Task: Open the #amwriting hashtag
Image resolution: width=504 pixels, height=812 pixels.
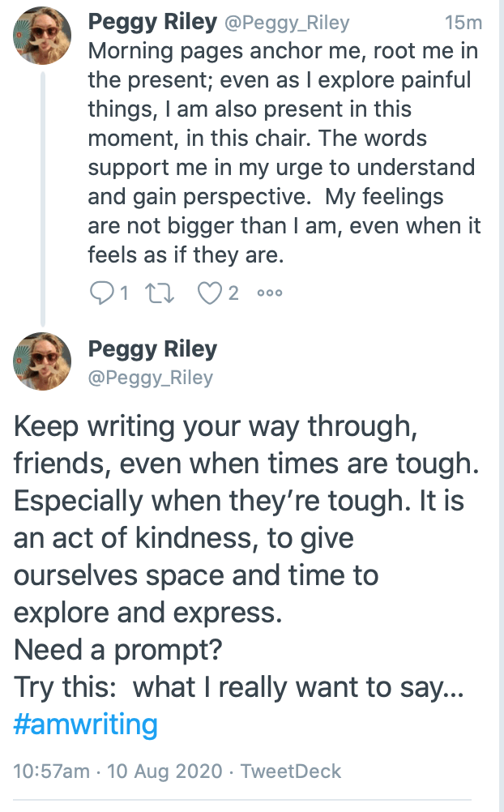Action: tap(85, 724)
